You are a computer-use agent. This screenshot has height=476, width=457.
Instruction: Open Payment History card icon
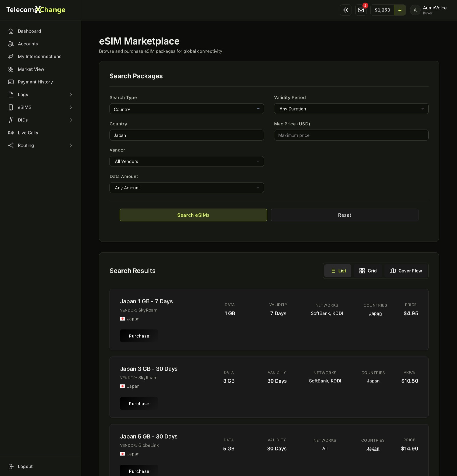click(x=11, y=82)
